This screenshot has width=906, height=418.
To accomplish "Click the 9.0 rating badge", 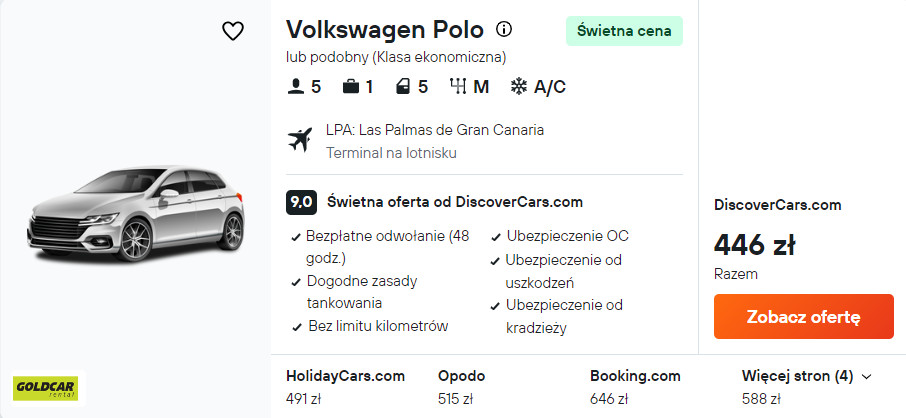I will [301, 202].
